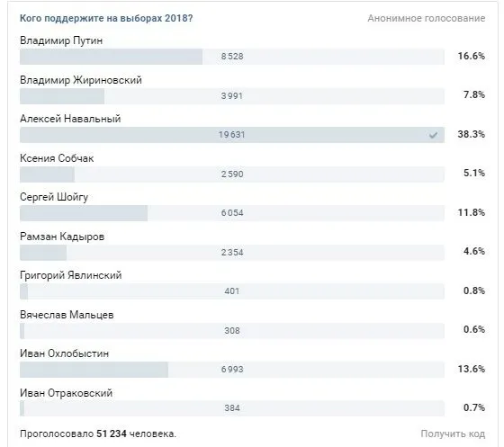Choose the Вячеслав Мальцев poll option
The height and width of the screenshot is (447, 504).
point(67,315)
